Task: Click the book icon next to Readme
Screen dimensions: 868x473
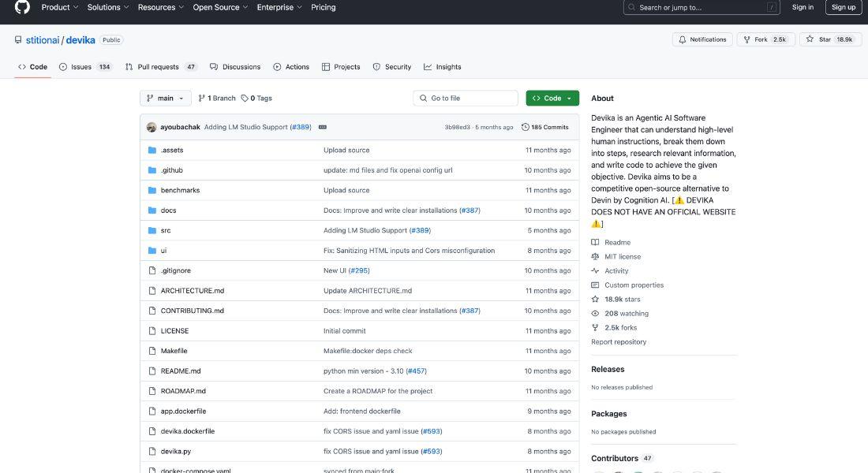Action: point(595,242)
